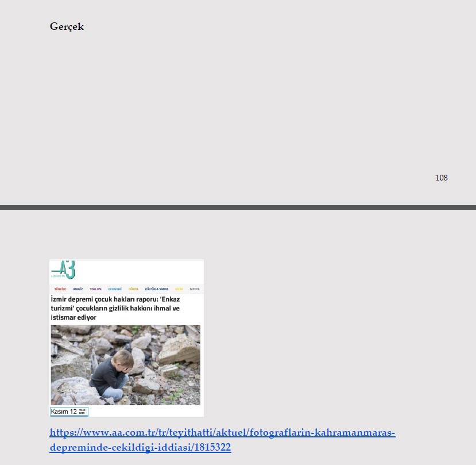Choose the BİLİM navigation item
The height and width of the screenshot is (465, 476).
pos(179,289)
